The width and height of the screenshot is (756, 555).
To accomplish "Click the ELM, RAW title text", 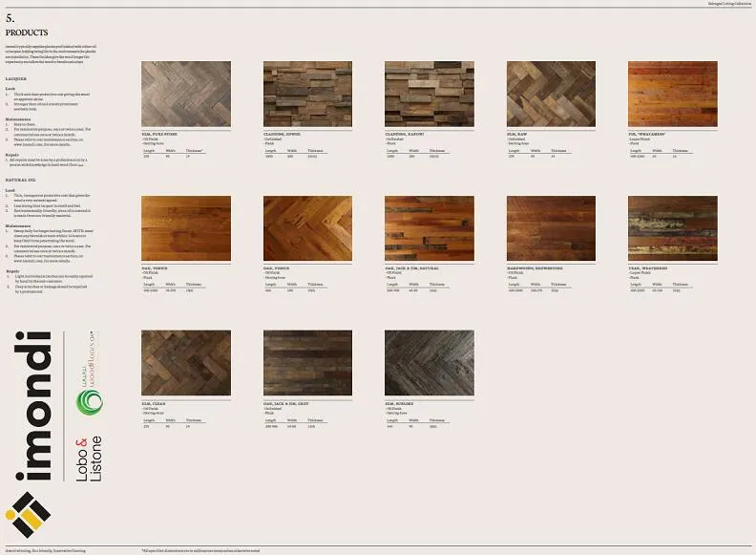I will (x=516, y=134).
